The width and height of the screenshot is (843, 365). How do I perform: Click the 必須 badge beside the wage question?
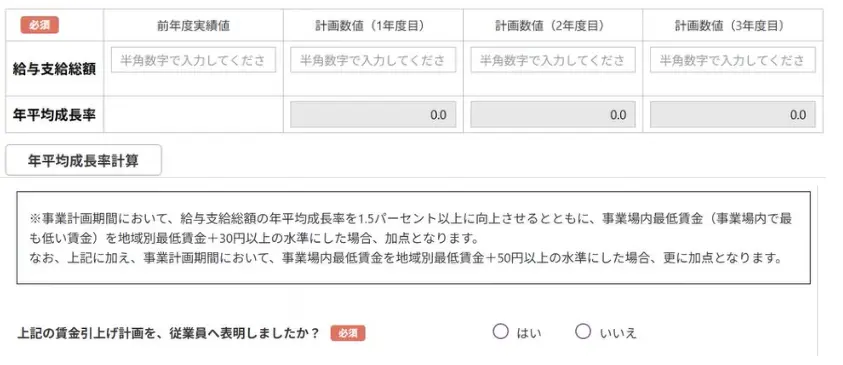coord(348,333)
